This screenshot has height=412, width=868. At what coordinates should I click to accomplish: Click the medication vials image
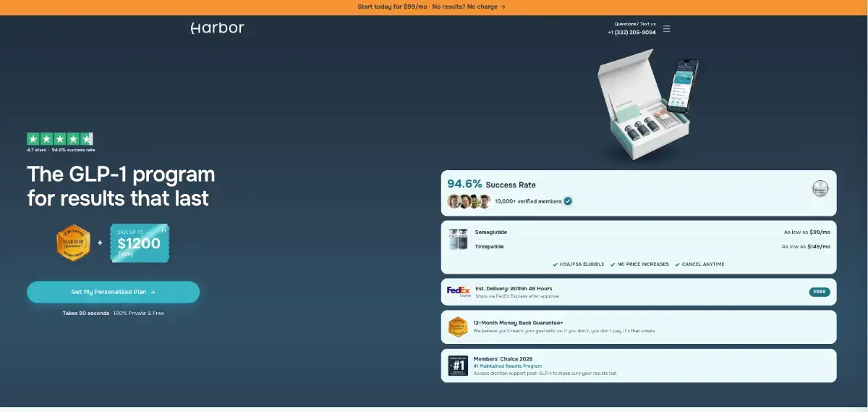click(459, 239)
